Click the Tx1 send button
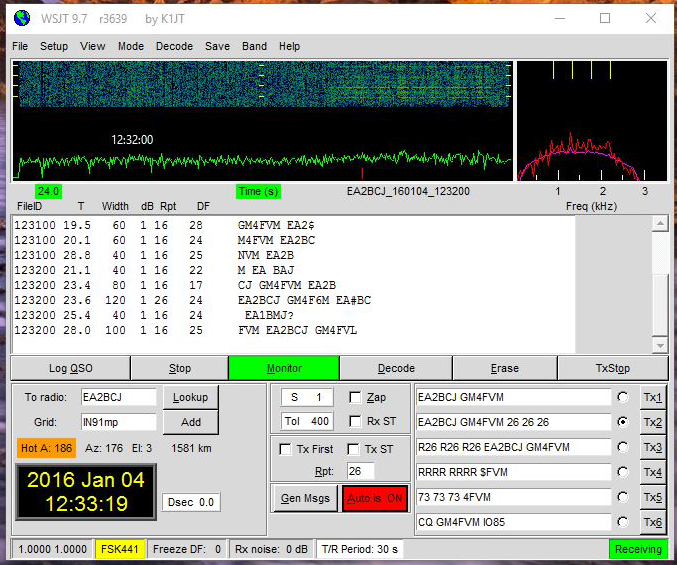The height and width of the screenshot is (565, 677). [x=652, y=397]
